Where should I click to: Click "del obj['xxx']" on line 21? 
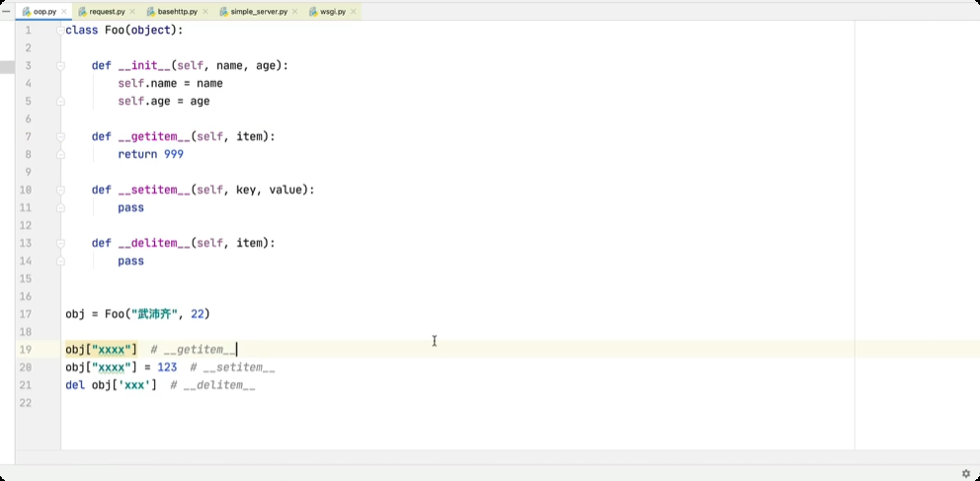(112, 385)
